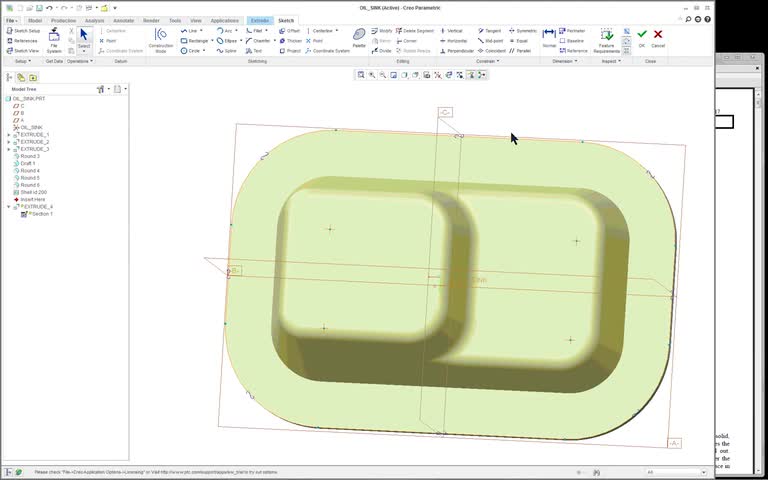Viewport: 768px width, 480px height.
Task: Open the Operations group dropdown
Action: [80, 61]
